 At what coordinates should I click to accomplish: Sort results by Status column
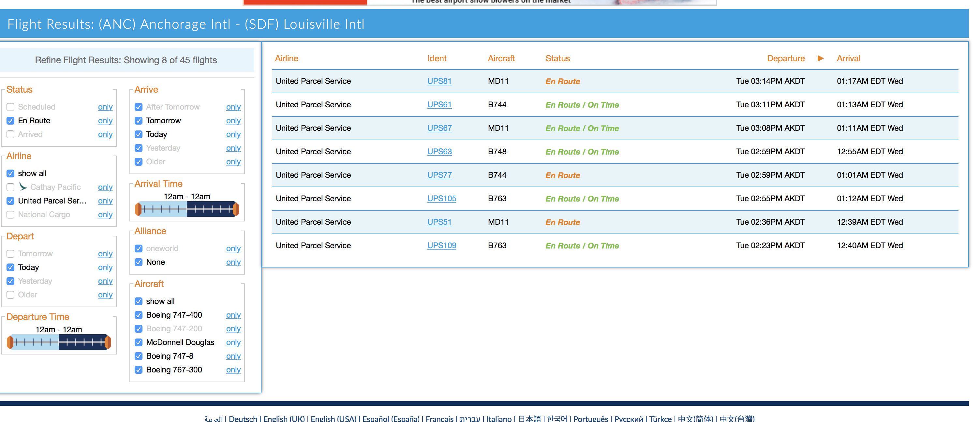pyautogui.click(x=558, y=58)
